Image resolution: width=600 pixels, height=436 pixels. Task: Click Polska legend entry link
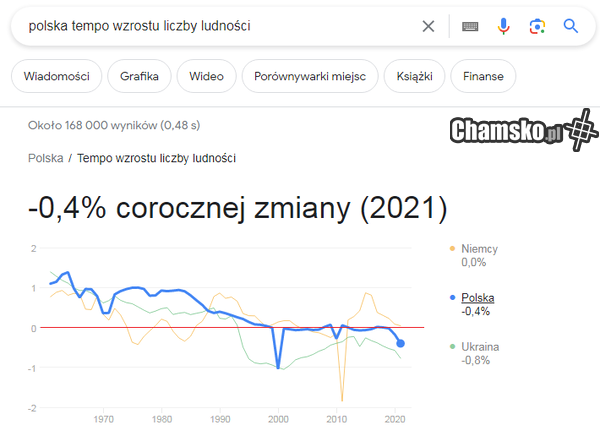pos(477,297)
